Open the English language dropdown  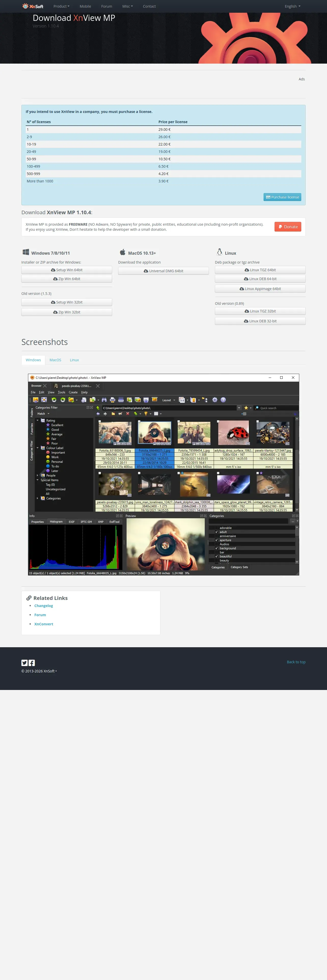coord(292,6)
